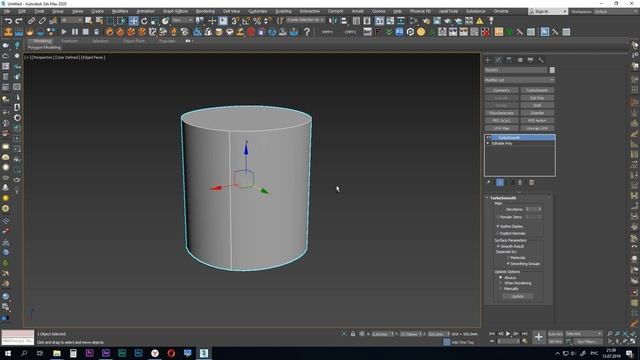Open the Graph Editors menu
The width and height of the screenshot is (640, 360).
(x=176, y=11)
